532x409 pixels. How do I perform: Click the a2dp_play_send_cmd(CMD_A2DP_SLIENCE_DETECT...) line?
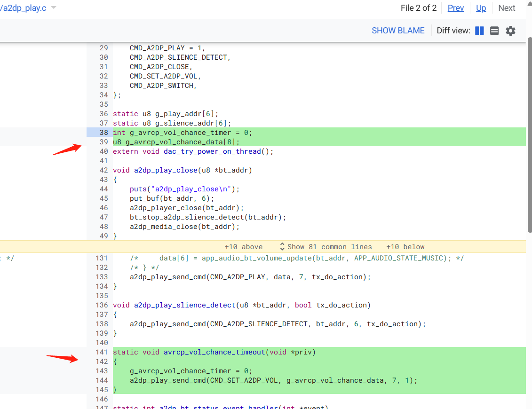[x=278, y=324]
